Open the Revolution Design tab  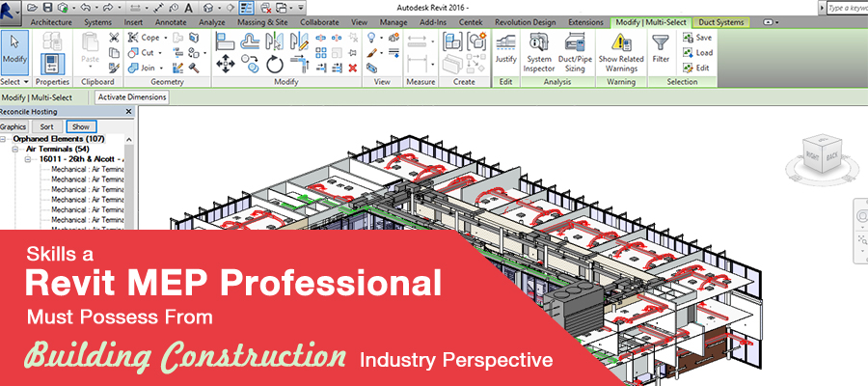point(526,22)
